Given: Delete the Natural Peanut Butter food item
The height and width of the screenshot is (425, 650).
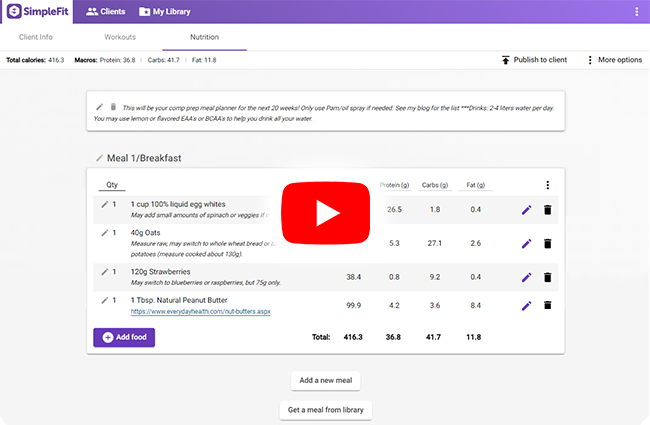Looking at the screenshot, I should (548, 306).
